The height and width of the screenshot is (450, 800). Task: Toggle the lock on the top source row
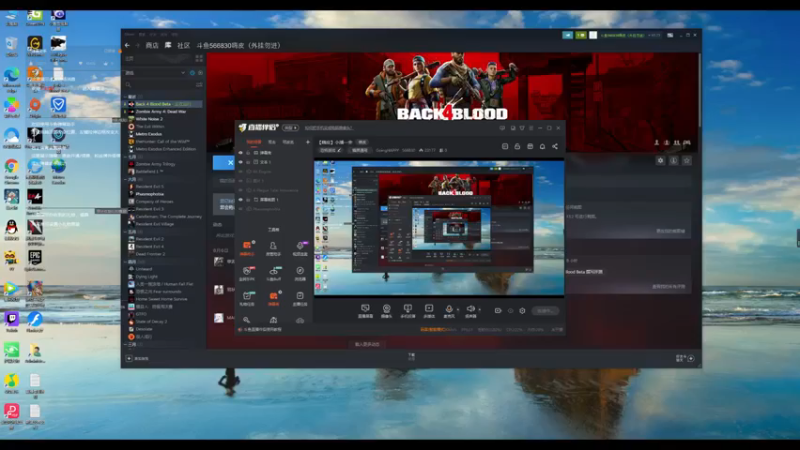249,153
